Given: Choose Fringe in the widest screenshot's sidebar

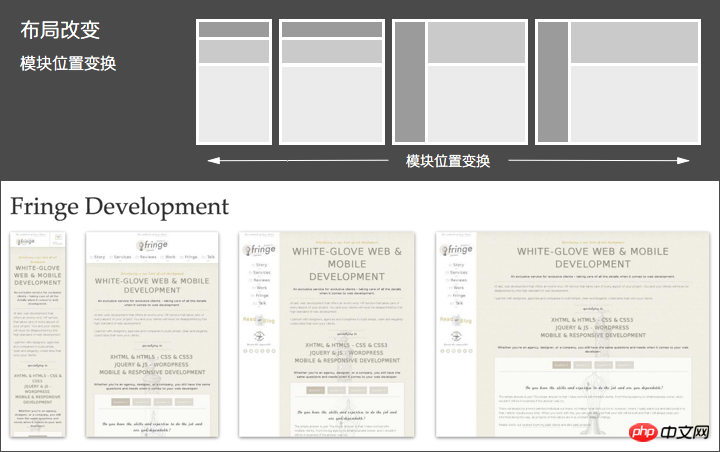Looking at the screenshot, I should click(457, 296).
